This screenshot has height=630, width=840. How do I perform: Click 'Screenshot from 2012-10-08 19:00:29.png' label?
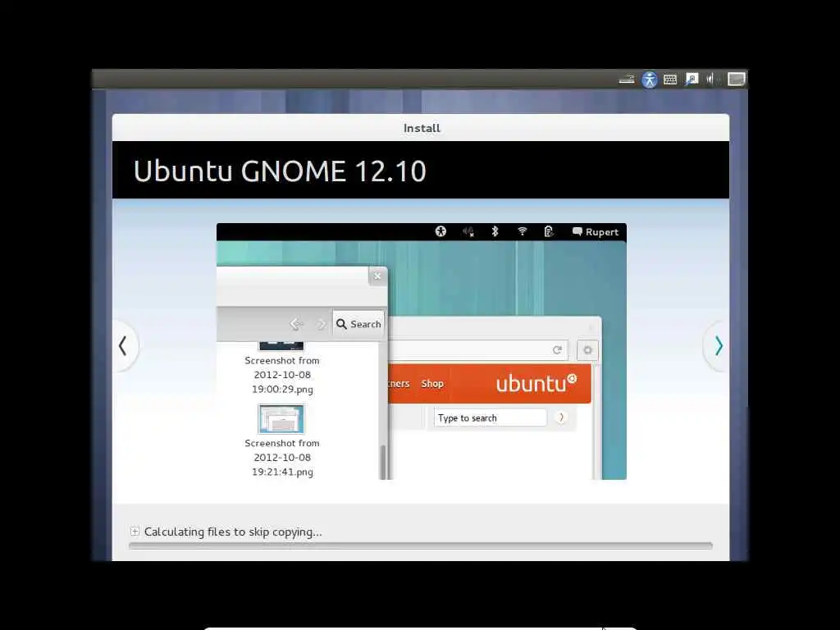(282, 375)
